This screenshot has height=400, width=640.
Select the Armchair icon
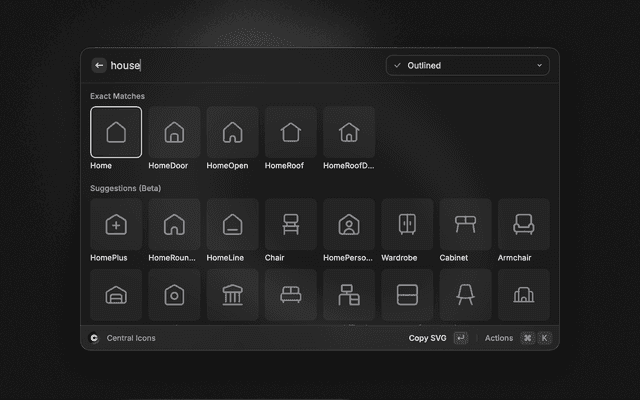524,224
